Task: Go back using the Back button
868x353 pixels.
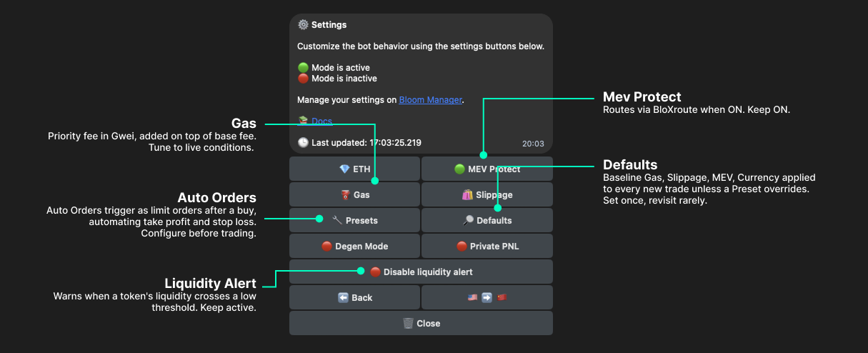Action: pyautogui.click(x=354, y=298)
